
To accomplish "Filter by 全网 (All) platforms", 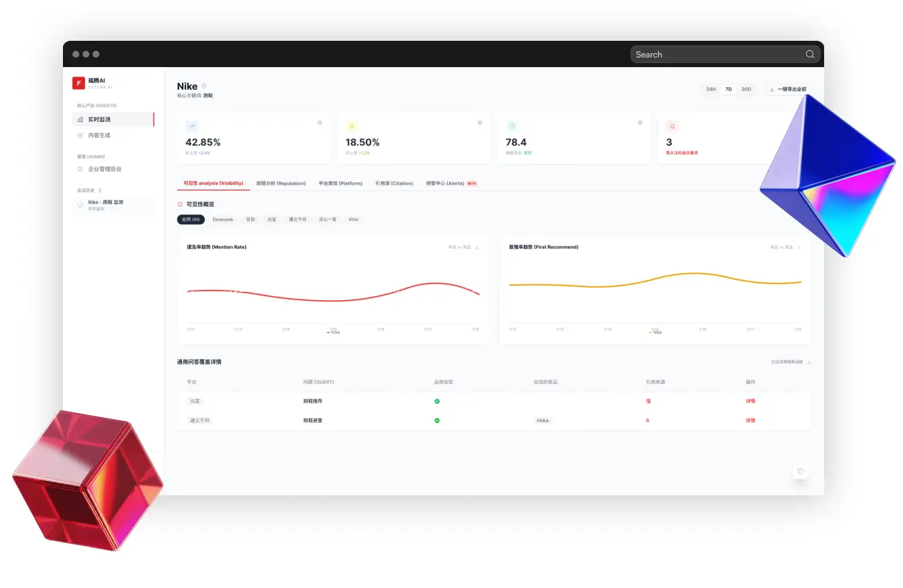I will coord(190,219).
